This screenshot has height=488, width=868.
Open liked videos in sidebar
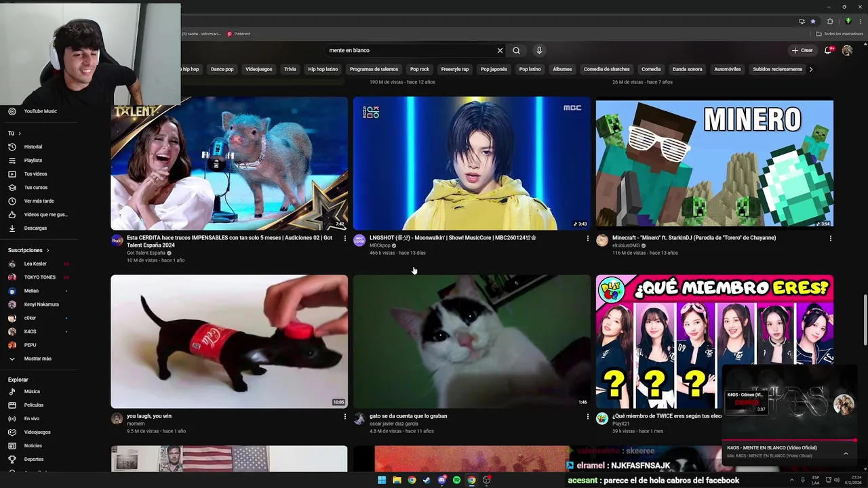click(x=45, y=214)
